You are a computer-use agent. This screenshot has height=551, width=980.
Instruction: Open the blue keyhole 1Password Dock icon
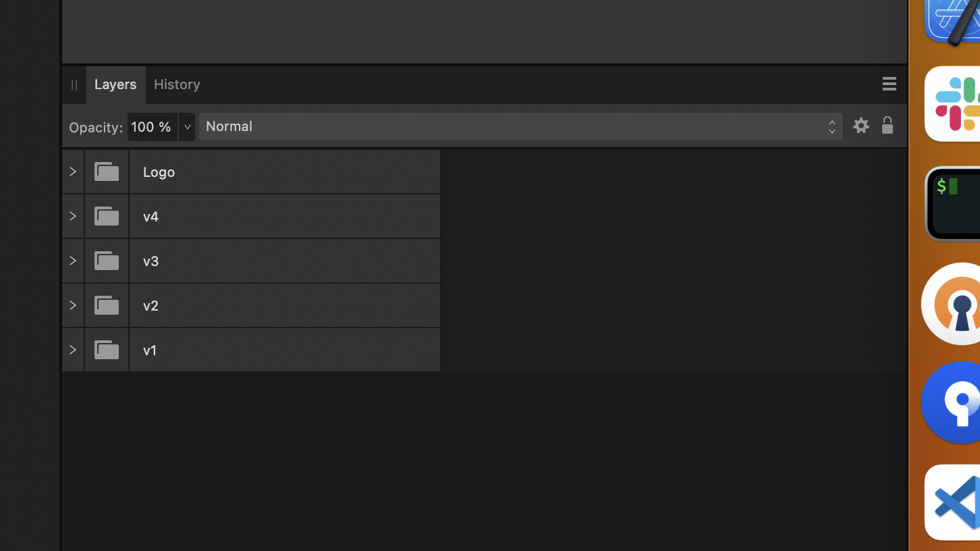tap(951, 403)
